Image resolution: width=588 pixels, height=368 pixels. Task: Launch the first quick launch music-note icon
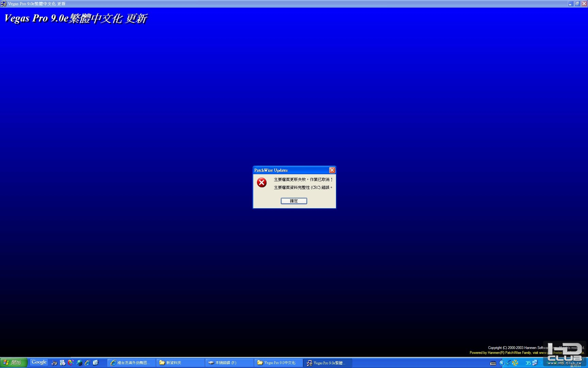tap(54, 363)
